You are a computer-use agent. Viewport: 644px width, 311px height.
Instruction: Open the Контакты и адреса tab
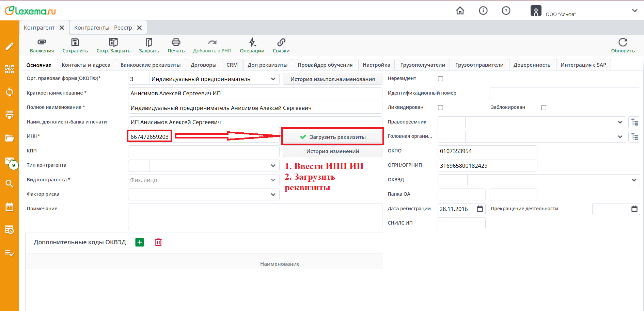tap(86, 65)
